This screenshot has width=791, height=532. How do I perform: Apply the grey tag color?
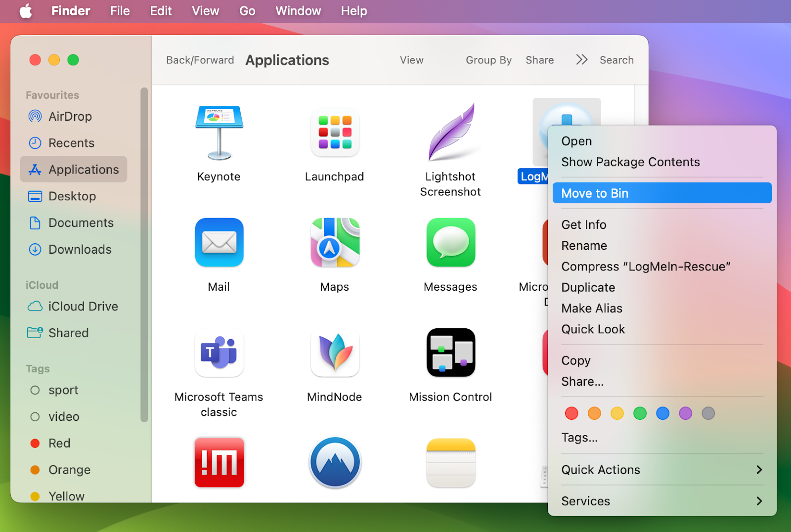click(x=708, y=413)
